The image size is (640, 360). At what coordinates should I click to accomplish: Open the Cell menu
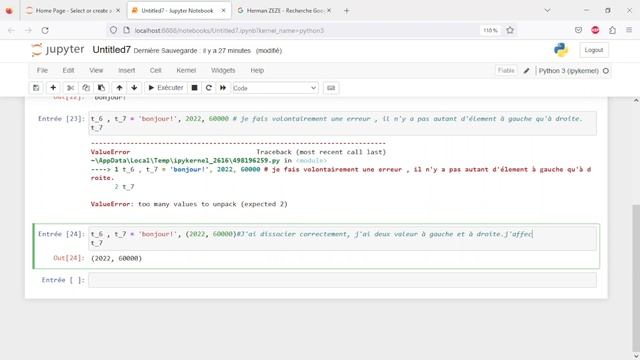pyautogui.click(x=156, y=70)
